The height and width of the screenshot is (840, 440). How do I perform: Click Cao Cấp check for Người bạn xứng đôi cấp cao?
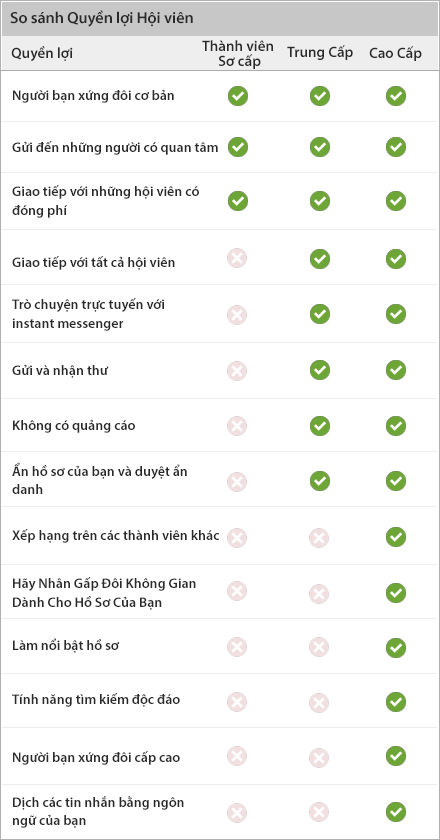point(396,756)
